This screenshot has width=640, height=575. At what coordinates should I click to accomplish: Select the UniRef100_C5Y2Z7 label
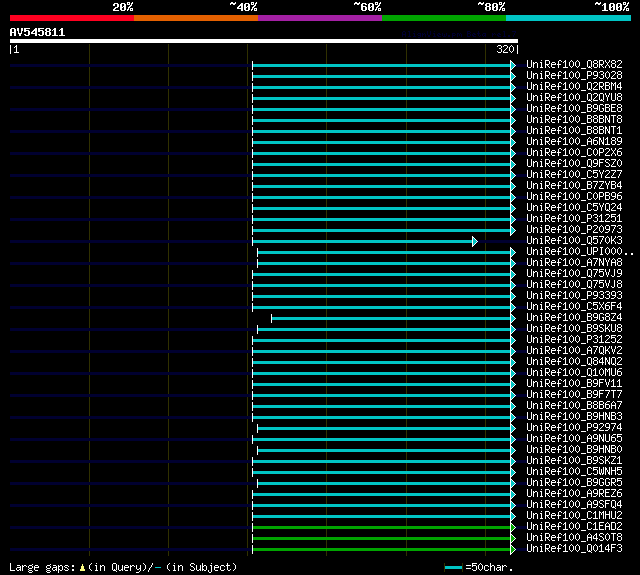point(574,175)
